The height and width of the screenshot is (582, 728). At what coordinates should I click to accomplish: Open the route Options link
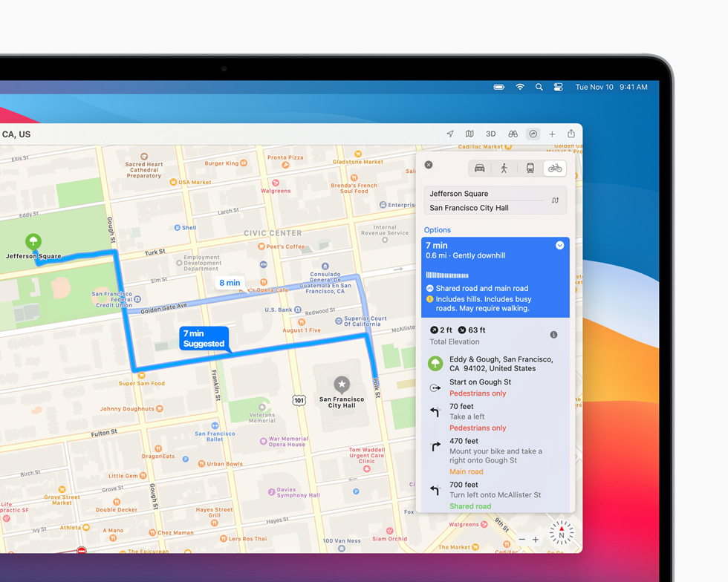(437, 230)
